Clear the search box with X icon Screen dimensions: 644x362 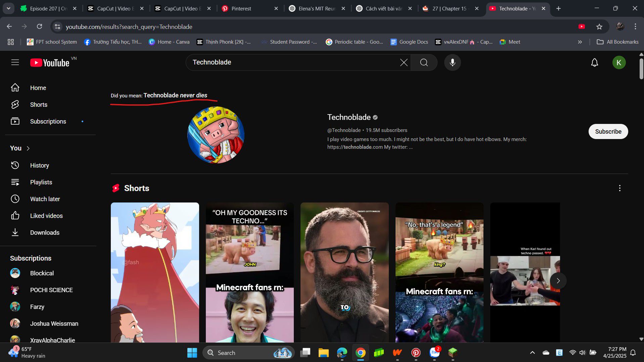coord(404,62)
